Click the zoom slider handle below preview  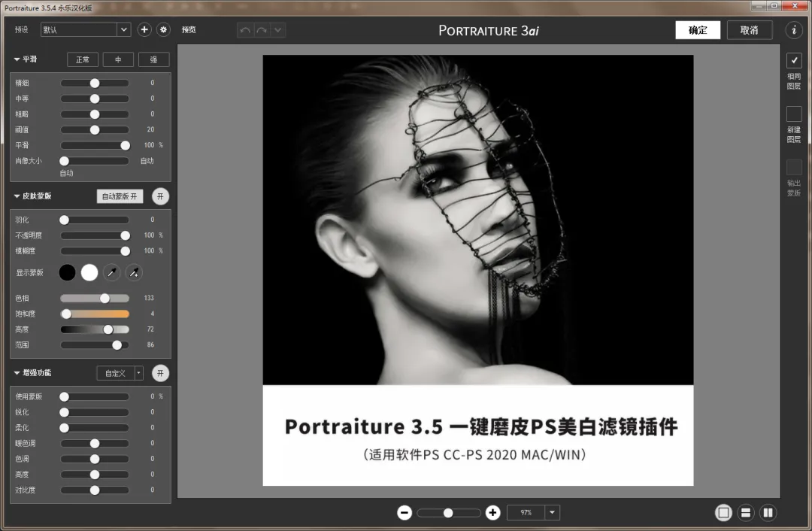point(448,513)
